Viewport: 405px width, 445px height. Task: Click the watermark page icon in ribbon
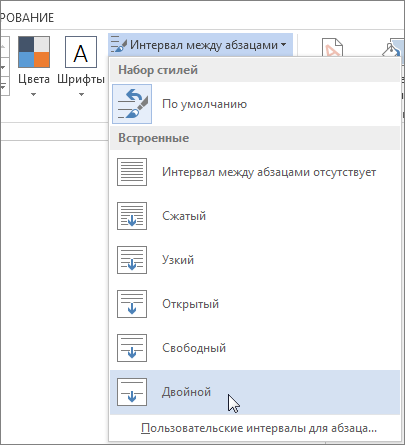332,48
